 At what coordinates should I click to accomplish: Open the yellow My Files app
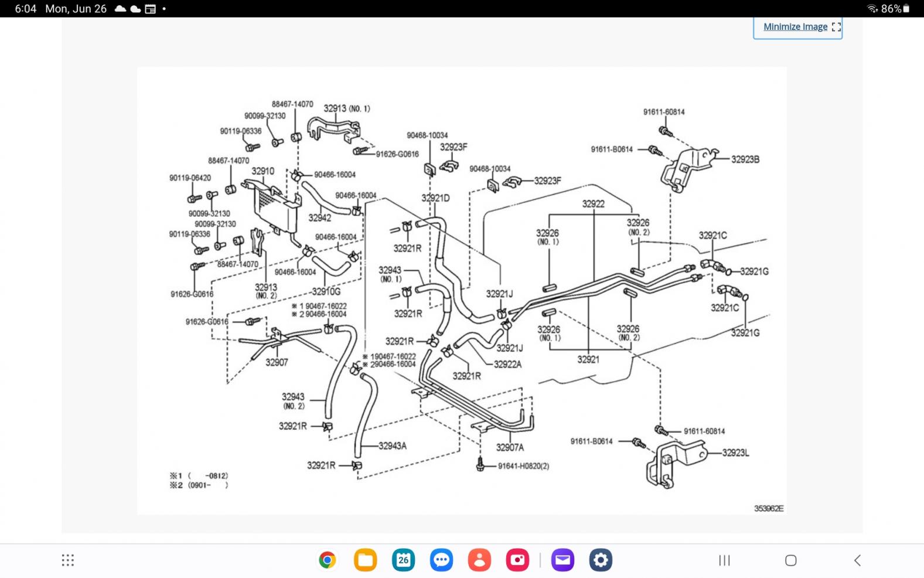(x=366, y=560)
